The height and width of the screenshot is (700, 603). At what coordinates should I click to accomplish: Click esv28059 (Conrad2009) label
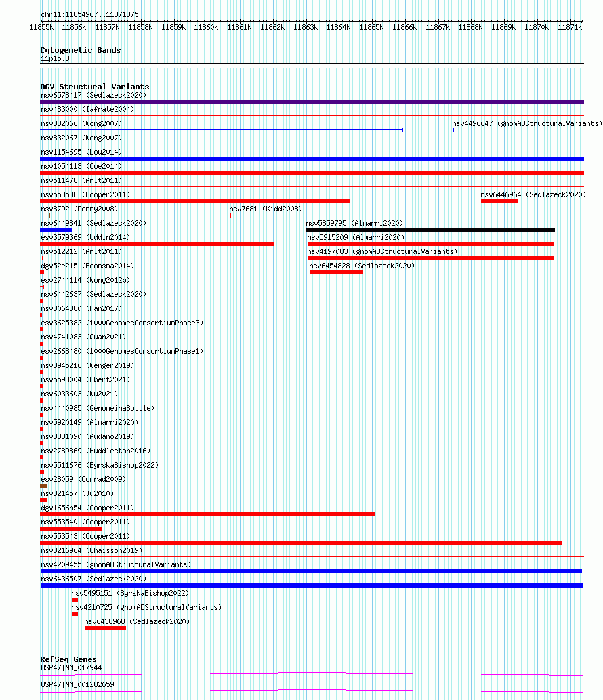[x=83, y=480]
